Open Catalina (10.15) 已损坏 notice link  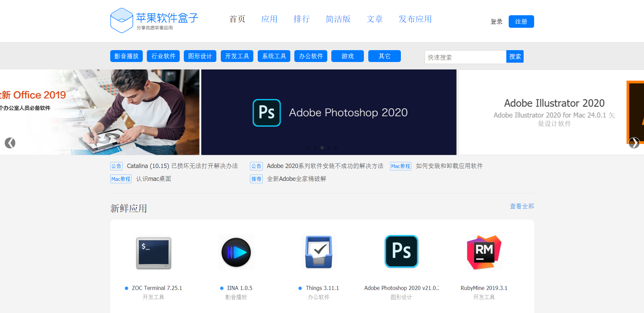pos(182,166)
